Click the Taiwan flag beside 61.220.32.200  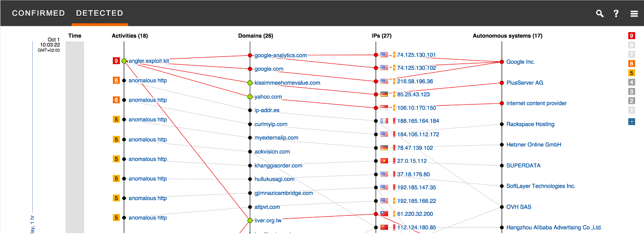point(384,214)
